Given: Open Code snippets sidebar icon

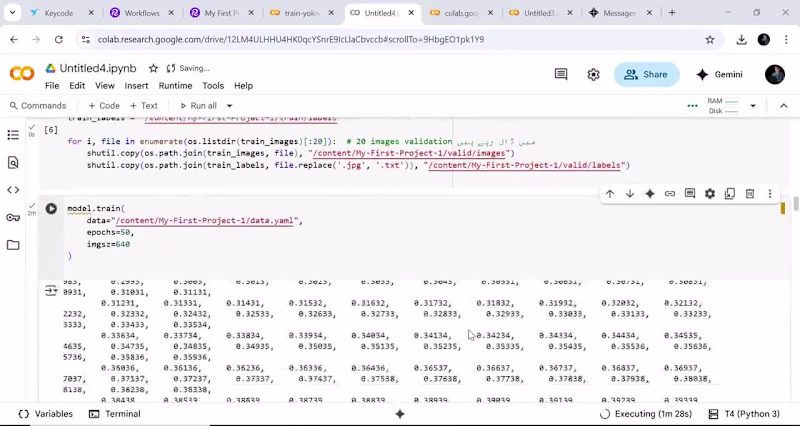Looking at the screenshot, I should click(13, 190).
